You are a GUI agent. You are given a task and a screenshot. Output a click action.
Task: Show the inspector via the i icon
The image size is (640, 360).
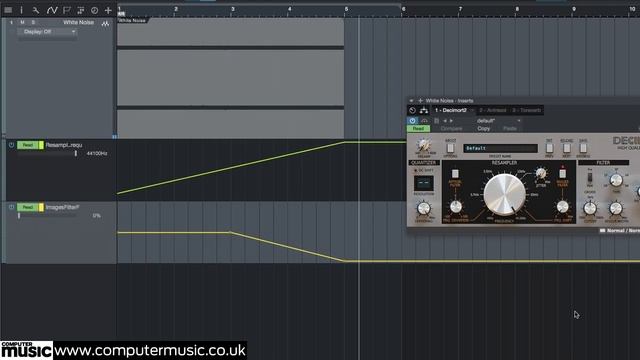coord(22,10)
